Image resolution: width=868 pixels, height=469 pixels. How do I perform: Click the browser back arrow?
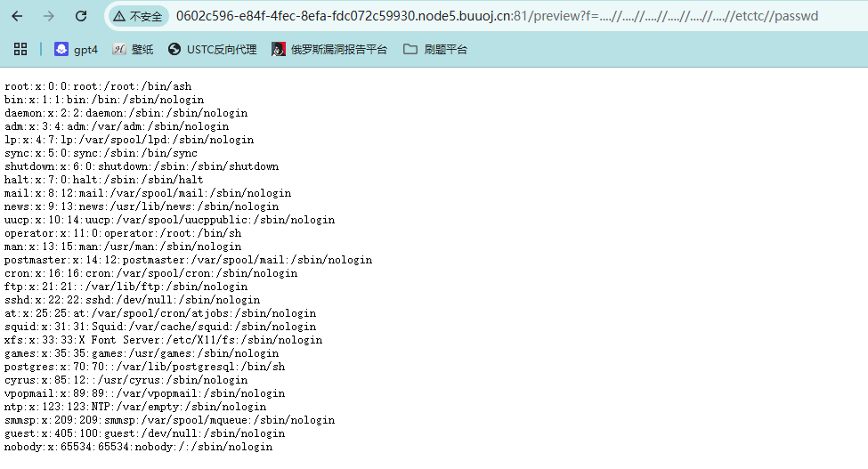pyautogui.click(x=20, y=16)
